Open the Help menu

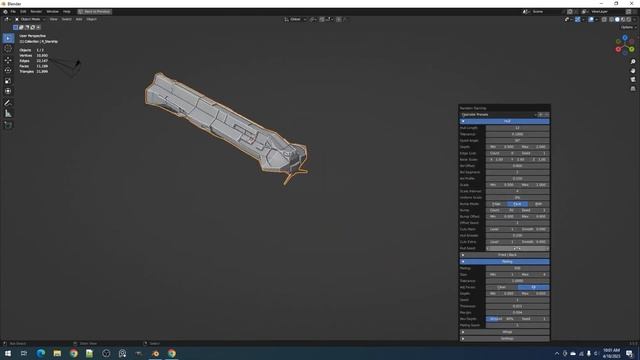tap(67, 12)
